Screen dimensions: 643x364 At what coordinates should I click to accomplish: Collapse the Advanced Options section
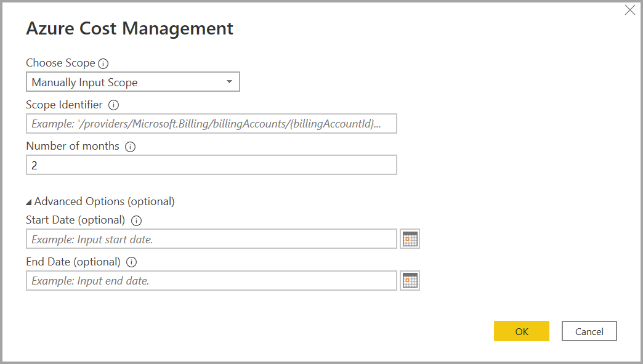click(30, 202)
